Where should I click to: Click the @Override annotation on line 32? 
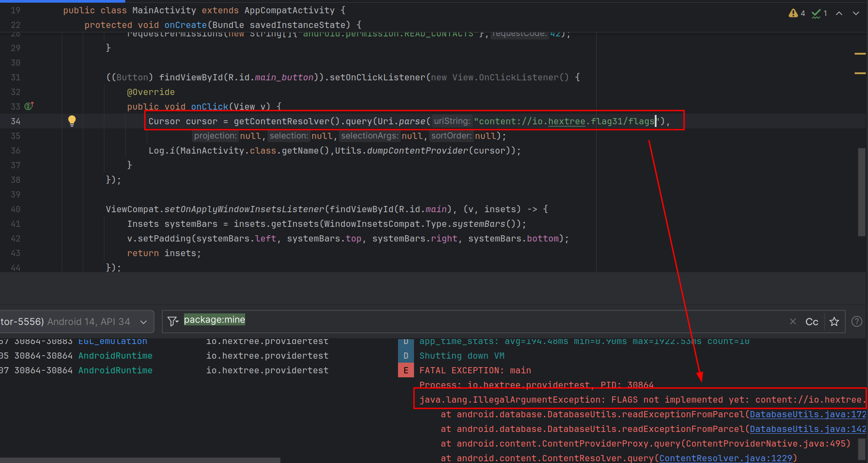[151, 92]
